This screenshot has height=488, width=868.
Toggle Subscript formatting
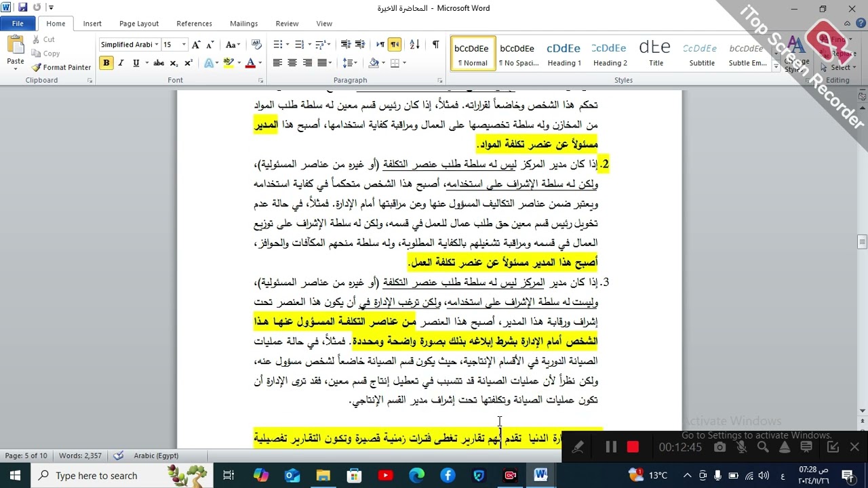tap(174, 63)
